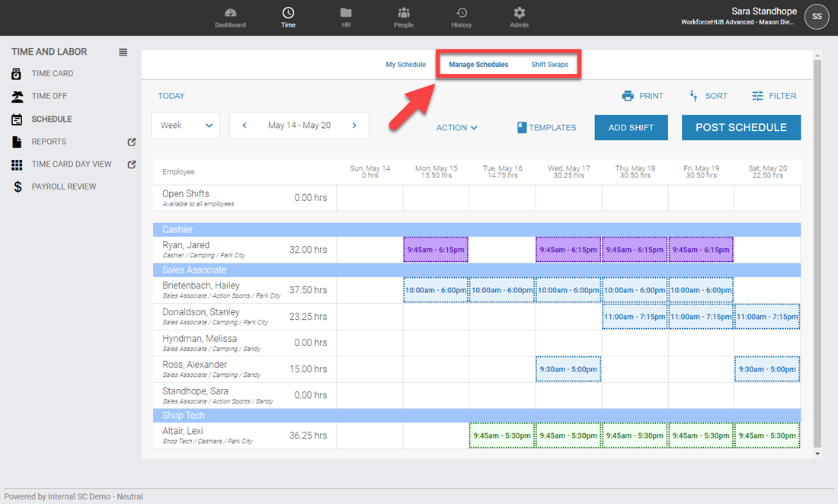838x504 pixels.
Task: Click the Post Schedule button
Action: click(x=740, y=127)
